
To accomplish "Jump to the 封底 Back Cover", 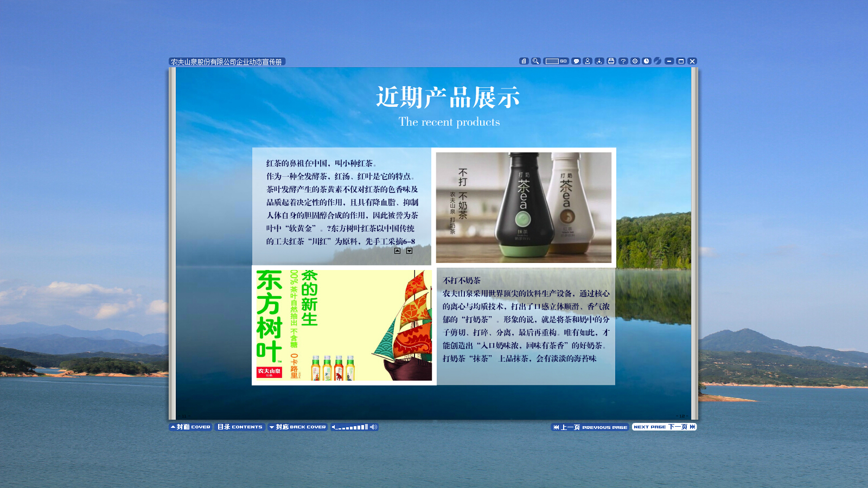I will [x=298, y=427].
